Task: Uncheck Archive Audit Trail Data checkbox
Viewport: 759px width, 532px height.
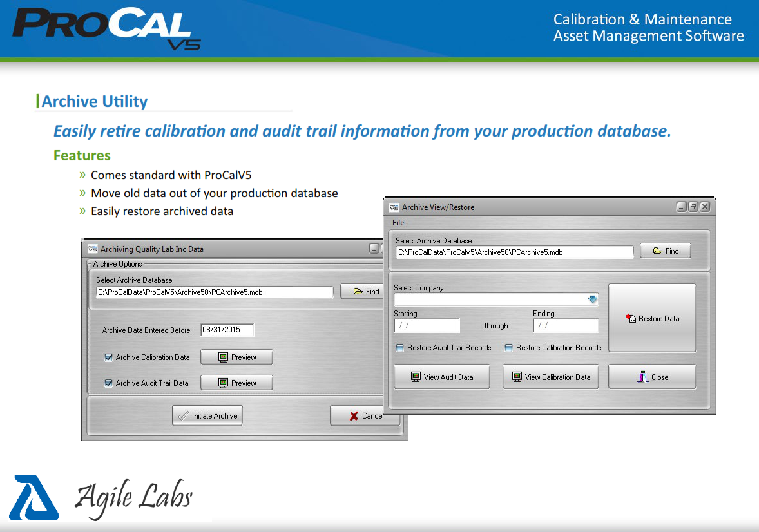Action: coord(108,383)
